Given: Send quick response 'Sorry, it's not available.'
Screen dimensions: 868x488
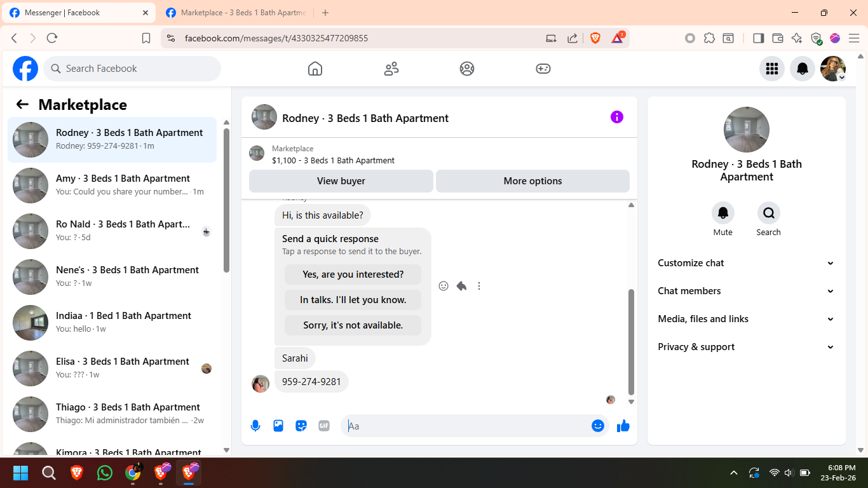Looking at the screenshot, I should tap(353, 325).
